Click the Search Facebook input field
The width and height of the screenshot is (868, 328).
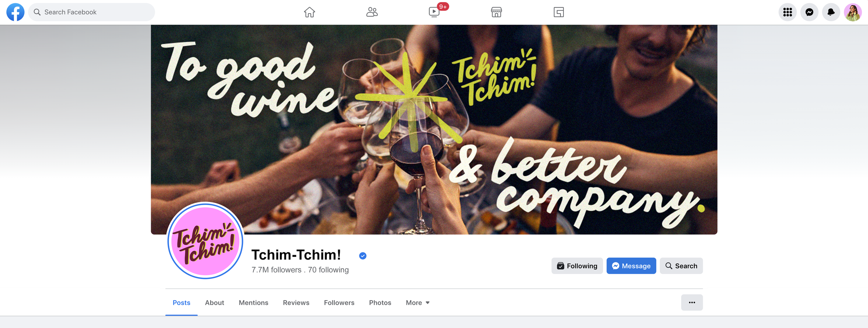coord(92,12)
